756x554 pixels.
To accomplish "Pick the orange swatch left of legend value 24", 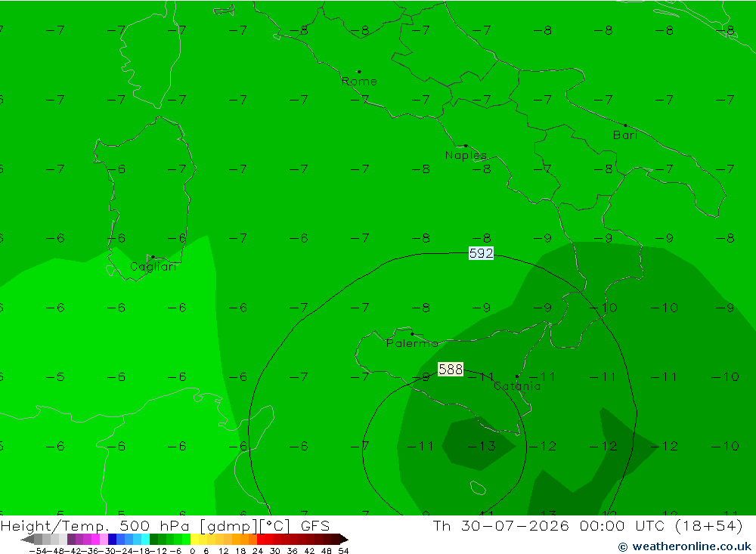I will (253, 539).
